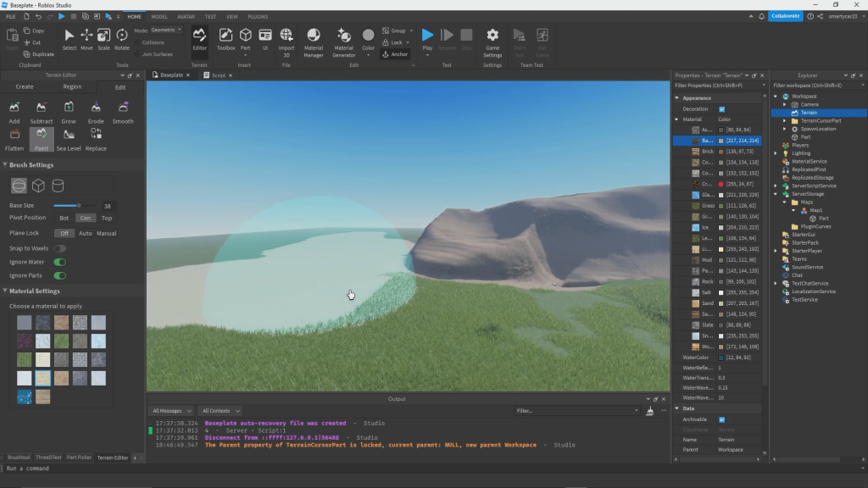Screen dimensions: 868x488
Task: Set Plane Lock to Manual
Action: click(x=106, y=234)
